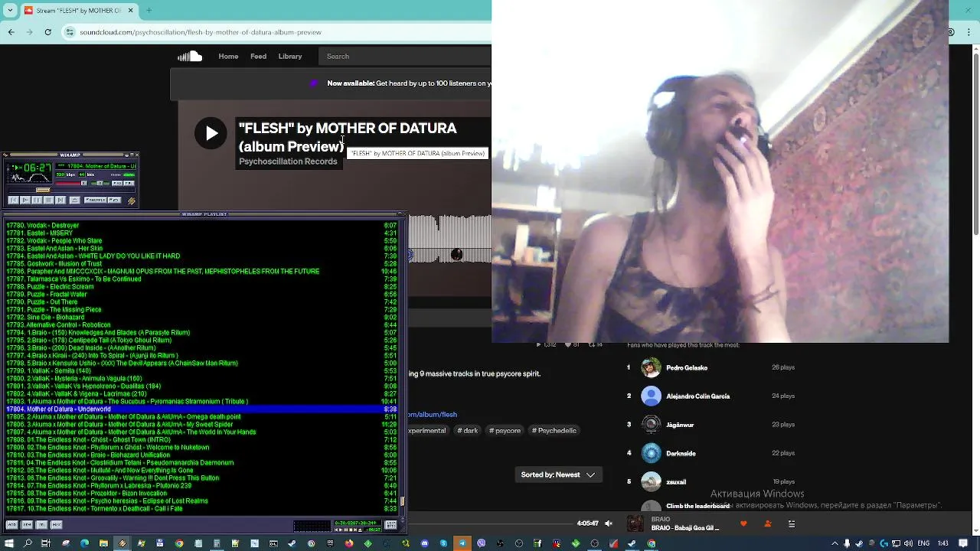Click the # dark tag
This screenshot has width=980, height=551.
tap(468, 431)
